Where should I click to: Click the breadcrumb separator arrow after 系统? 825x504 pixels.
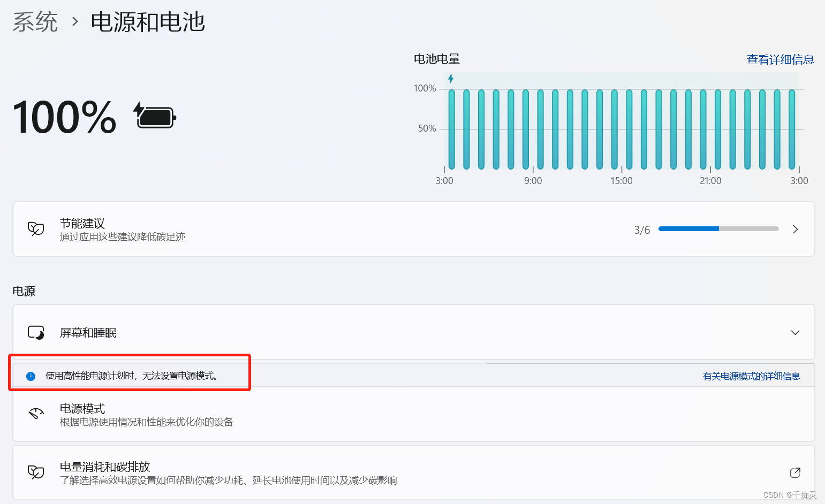pyautogui.click(x=75, y=22)
